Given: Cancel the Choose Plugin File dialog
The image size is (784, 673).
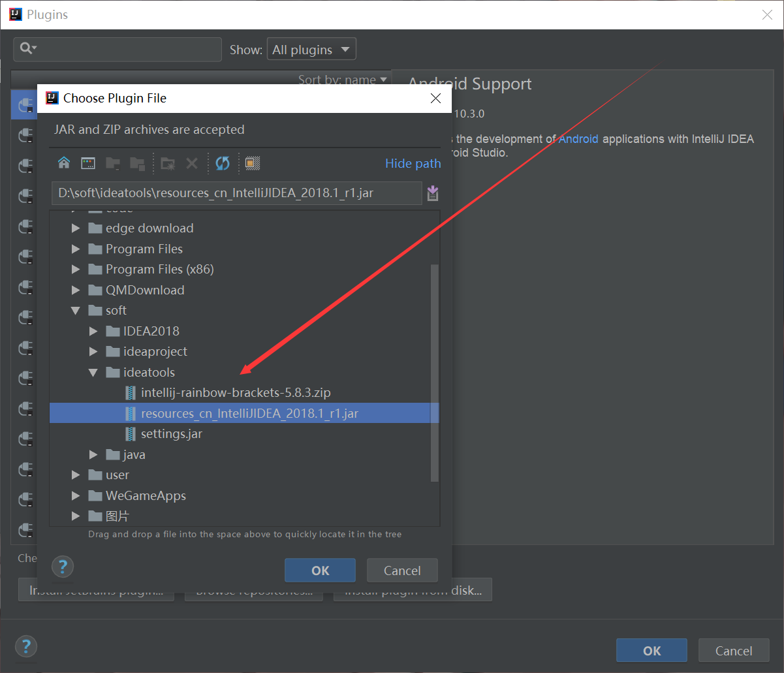Looking at the screenshot, I should 402,571.
